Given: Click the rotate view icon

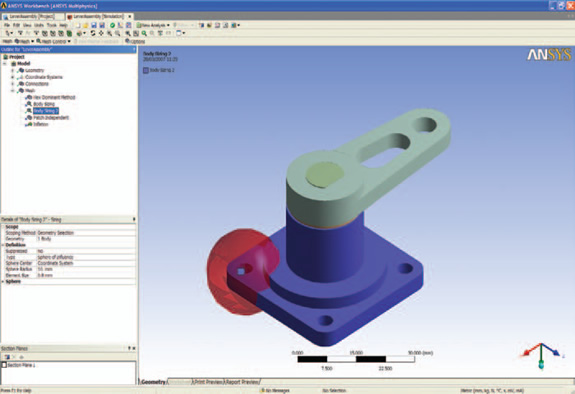Looking at the screenshot, I should (x=93, y=33).
